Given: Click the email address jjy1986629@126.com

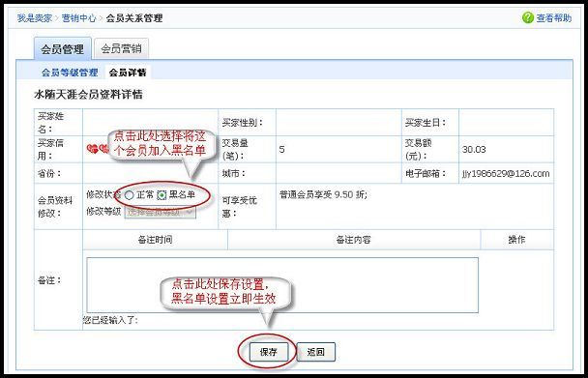Looking at the screenshot, I should point(506,174).
